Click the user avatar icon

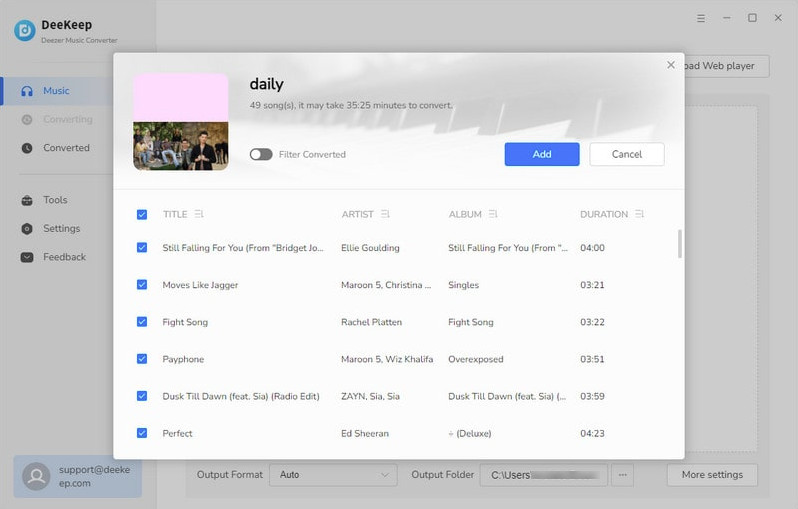click(x=36, y=476)
